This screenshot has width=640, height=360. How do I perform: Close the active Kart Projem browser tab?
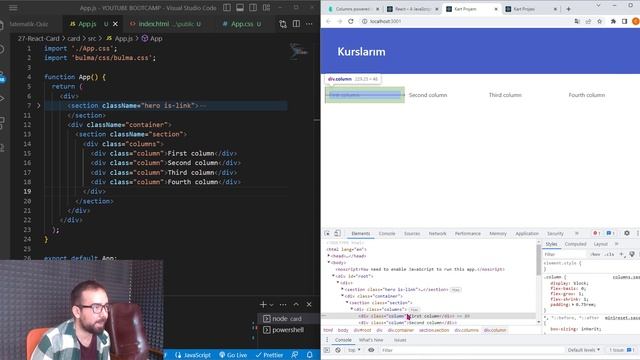[x=496, y=9]
